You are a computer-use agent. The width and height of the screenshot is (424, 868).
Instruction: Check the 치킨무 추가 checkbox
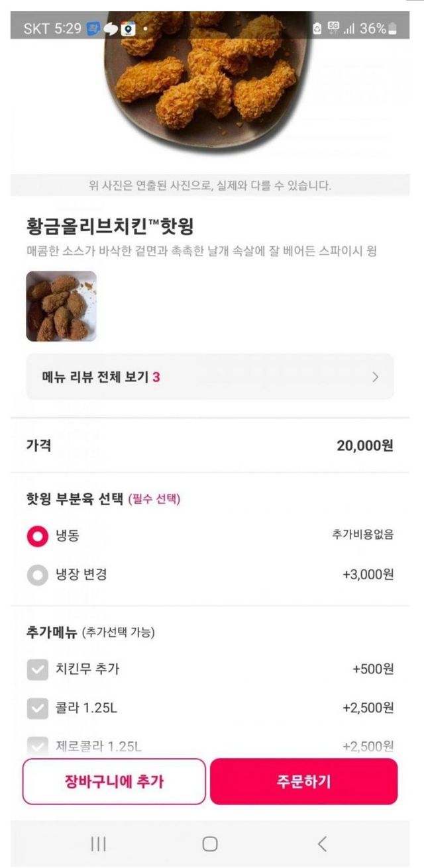click(x=37, y=669)
